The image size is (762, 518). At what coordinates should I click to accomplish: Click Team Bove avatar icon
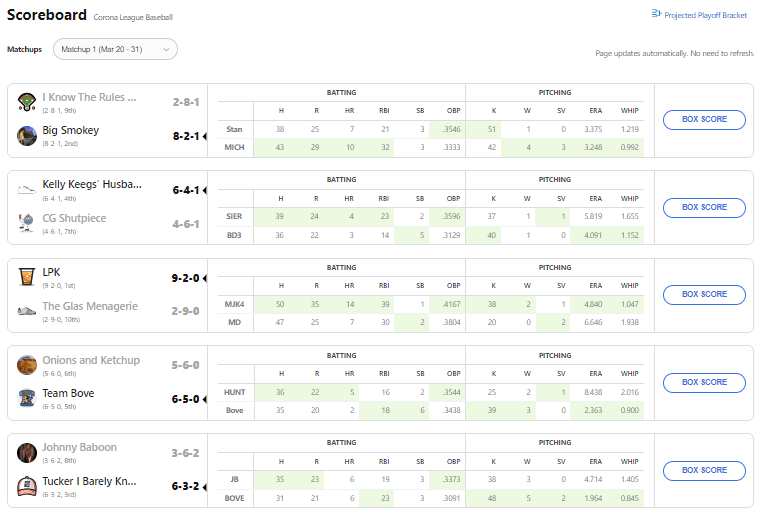pyautogui.click(x=27, y=398)
